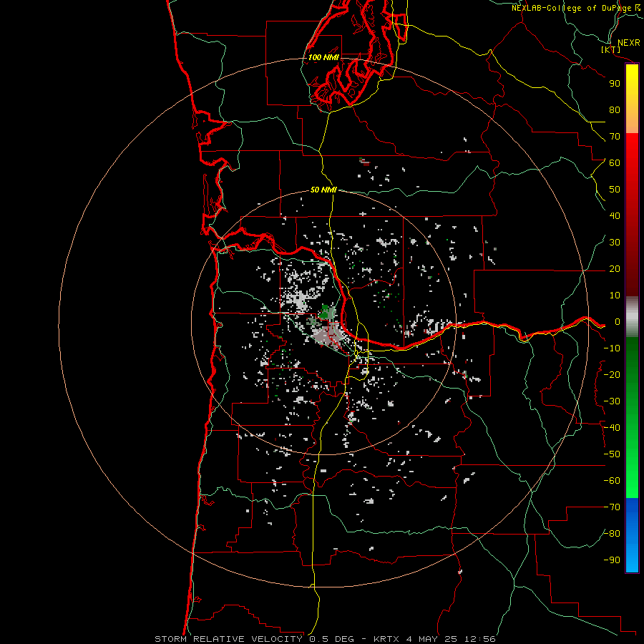This screenshot has height=644, width=644.
Task: Click the positive 80 value on velocity scale
Action: click(x=615, y=110)
